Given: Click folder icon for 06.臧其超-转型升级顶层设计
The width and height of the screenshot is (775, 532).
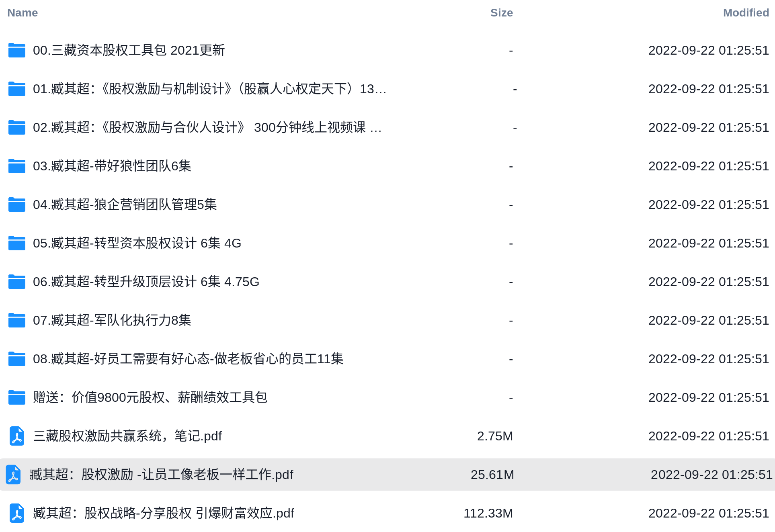Looking at the screenshot, I should tap(17, 282).
